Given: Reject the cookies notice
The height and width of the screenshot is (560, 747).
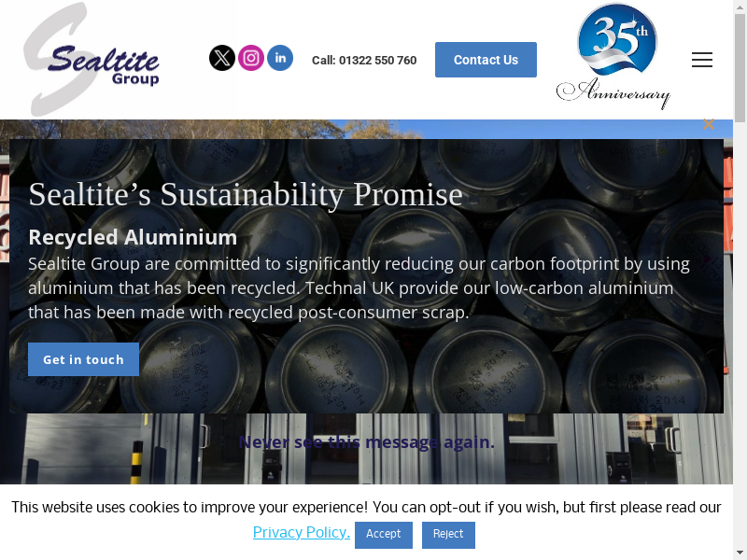Looking at the screenshot, I should click(x=448, y=534).
